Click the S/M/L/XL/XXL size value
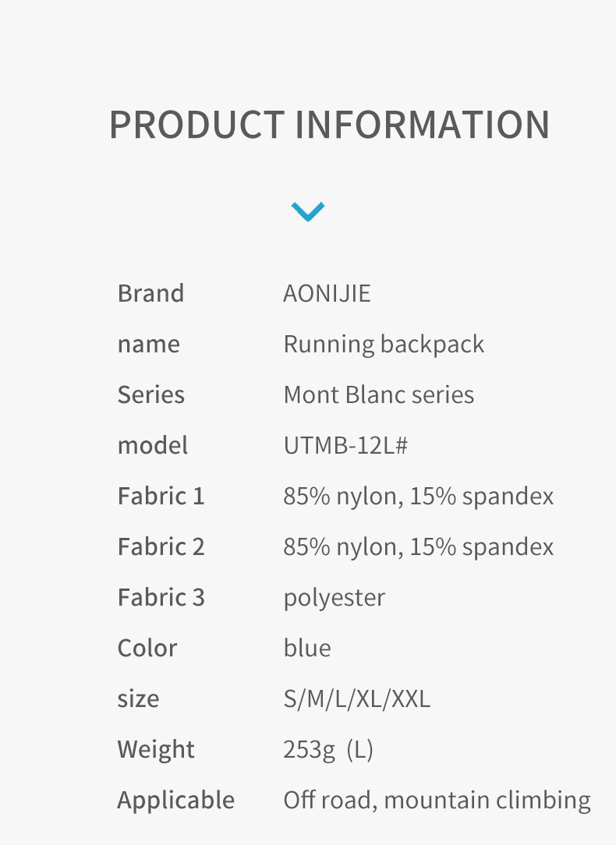 click(357, 699)
